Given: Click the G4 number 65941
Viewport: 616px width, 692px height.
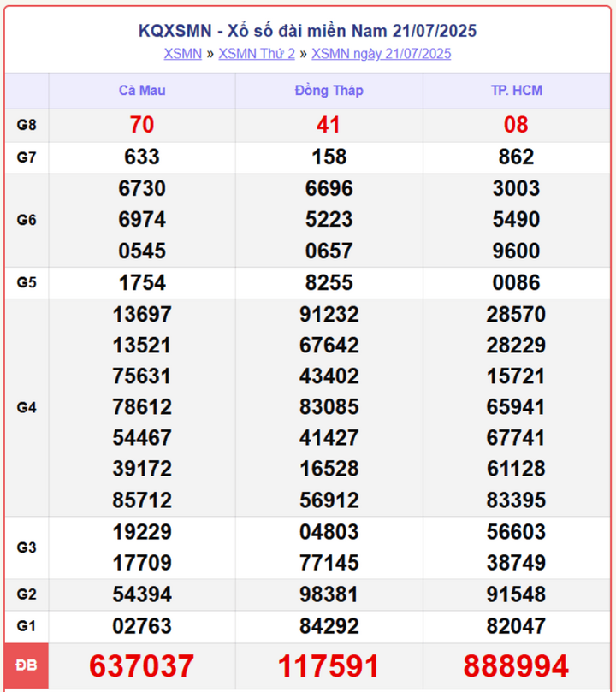Looking at the screenshot, I should pos(516,407).
